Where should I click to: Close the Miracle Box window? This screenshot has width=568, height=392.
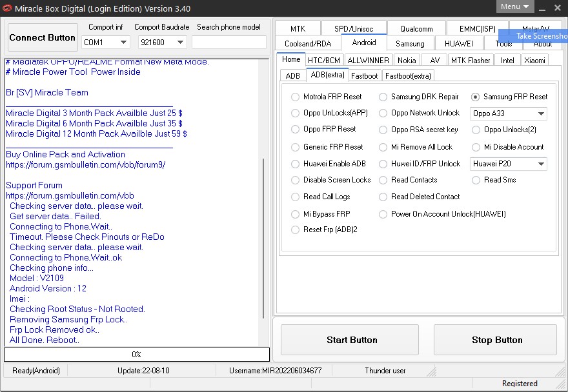(558, 8)
